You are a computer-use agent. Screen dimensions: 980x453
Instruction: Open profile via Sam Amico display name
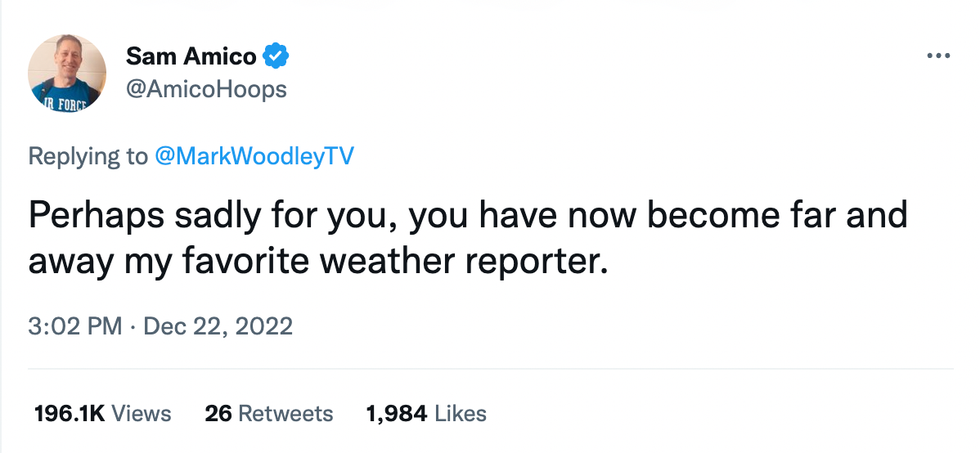click(x=190, y=56)
